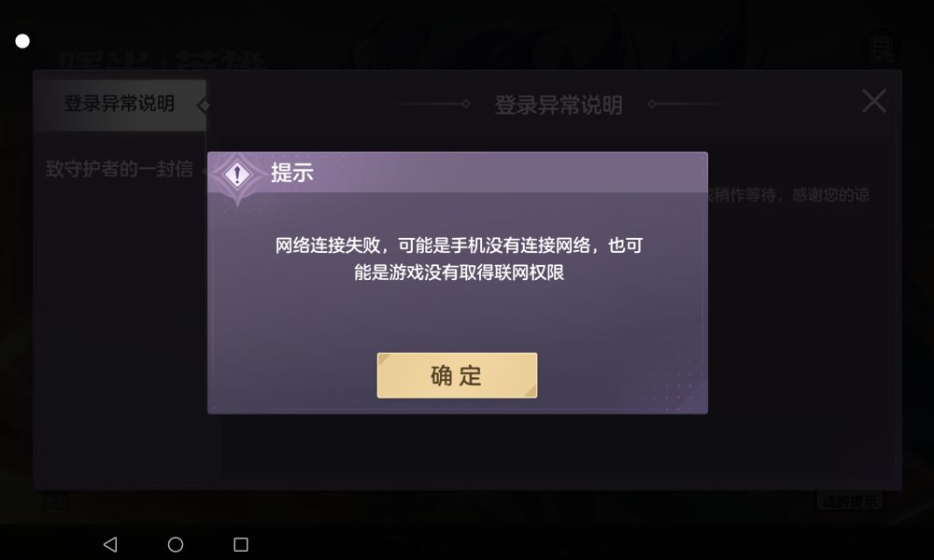Confirm the network error with 确定
Screen dimensions: 934x560
pos(457,375)
